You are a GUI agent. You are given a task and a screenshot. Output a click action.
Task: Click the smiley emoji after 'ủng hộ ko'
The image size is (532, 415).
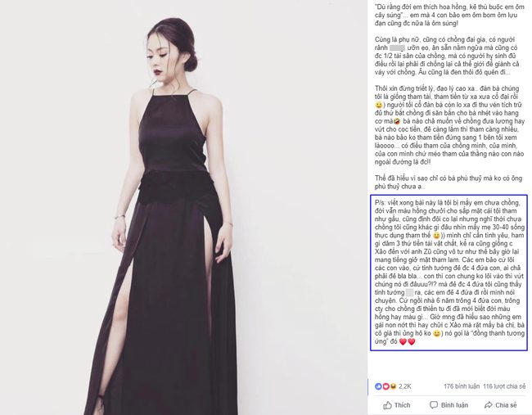[x=437, y=333]
